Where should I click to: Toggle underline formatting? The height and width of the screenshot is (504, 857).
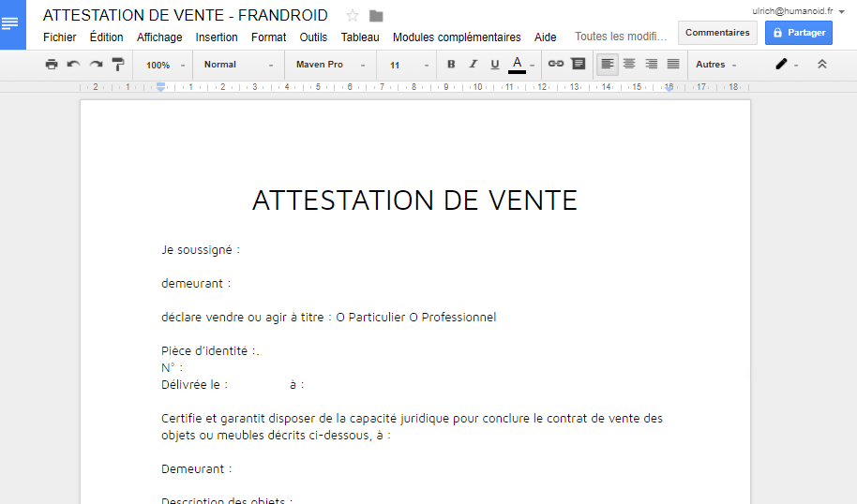tap(495, 65)
